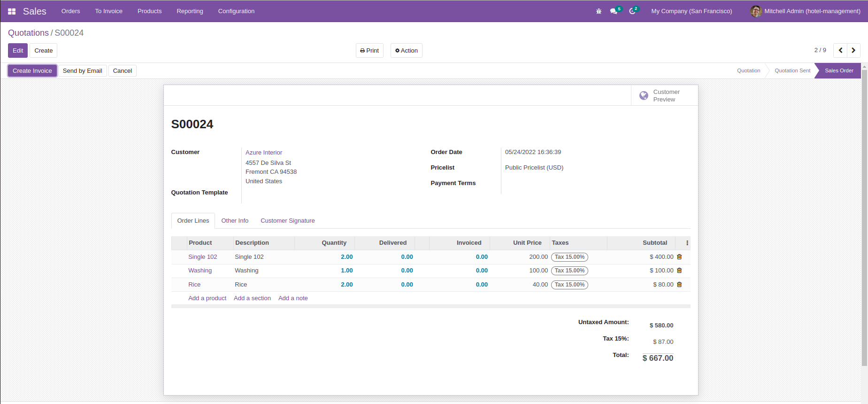Open the Reporting menu

[x=190, y=11]
